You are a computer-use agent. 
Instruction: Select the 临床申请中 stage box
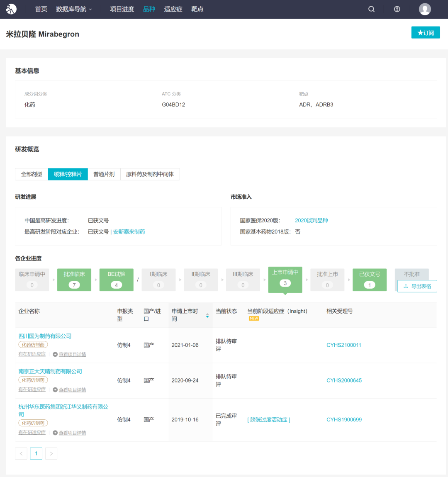(x=32, y=280)
